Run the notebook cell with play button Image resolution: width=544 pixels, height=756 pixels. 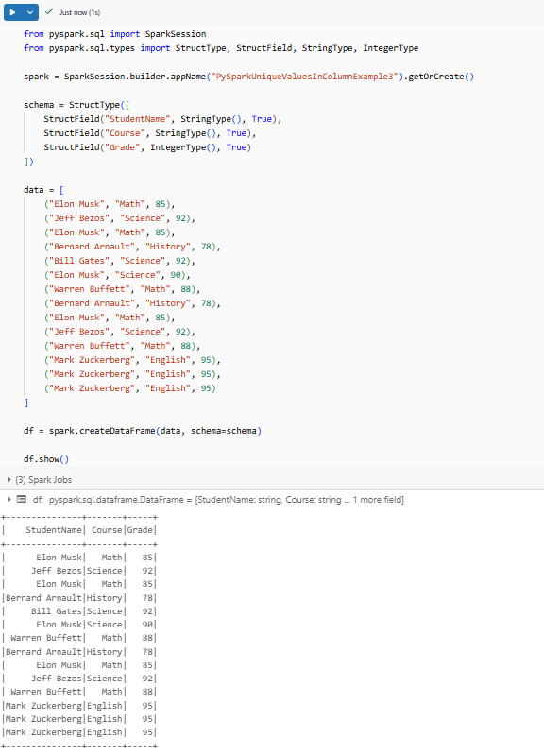pos(13,12)
